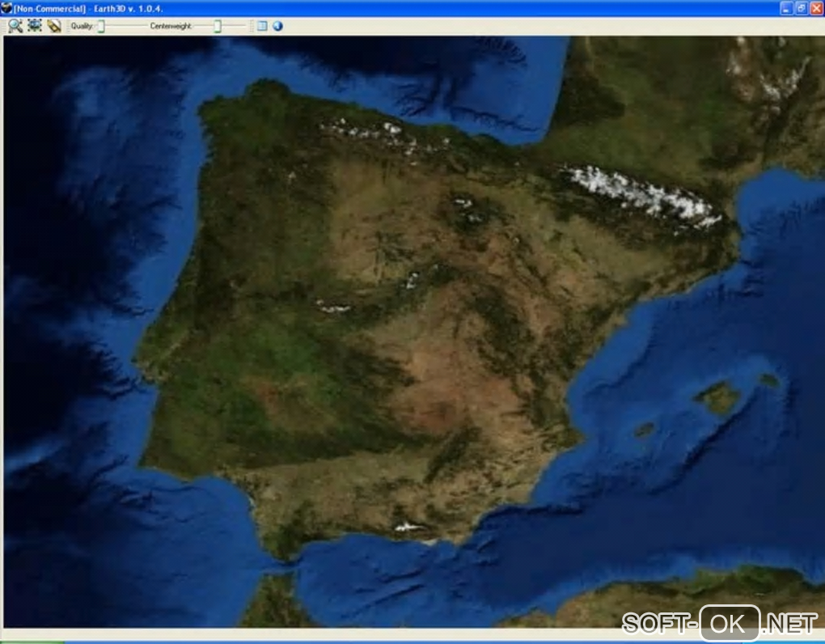This screenshot has width=825, height=644.
Task: Select the pencil marker tool icon
Action: (x=53, y=26)
